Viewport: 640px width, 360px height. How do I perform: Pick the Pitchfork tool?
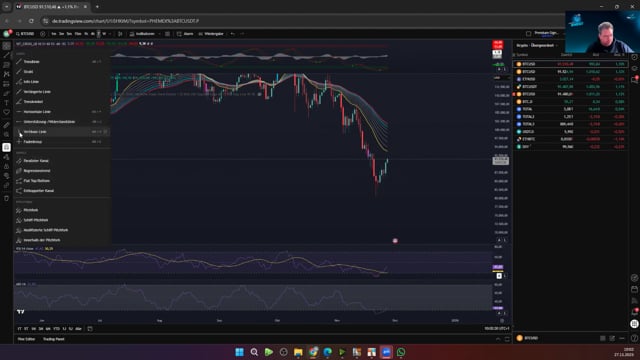tap(62, 210)
